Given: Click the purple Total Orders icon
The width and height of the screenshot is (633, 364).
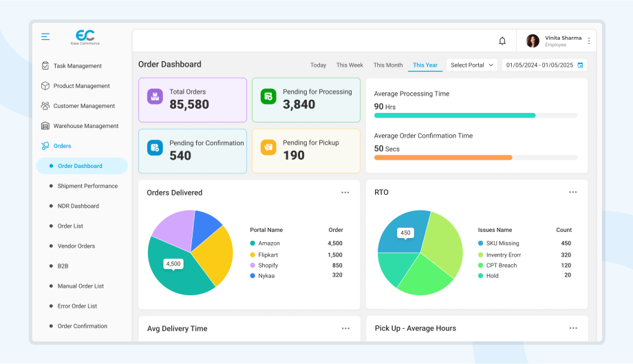Looking at the screenshot, I should pos(155,96).
